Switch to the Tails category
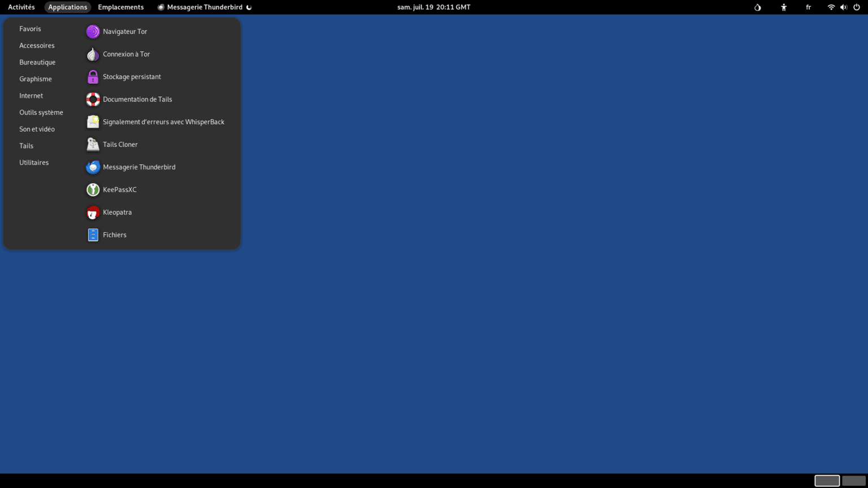This screenshot has width=868, height=488. pyautogui.click(x=26, y=146)
